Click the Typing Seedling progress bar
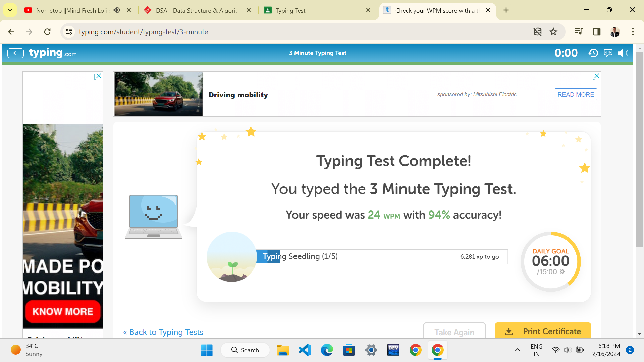The width and height of the screenshot is (644, 362). pos(381,257)
